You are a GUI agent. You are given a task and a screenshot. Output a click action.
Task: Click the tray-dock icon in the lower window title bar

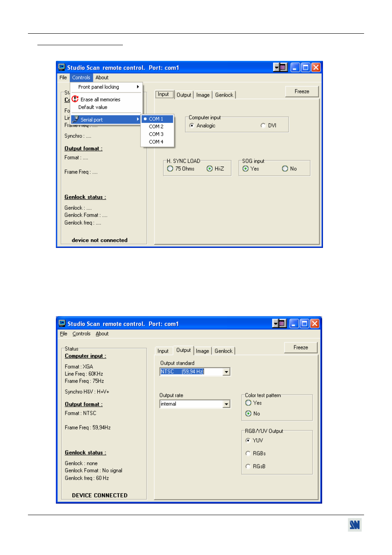(279, 324)
